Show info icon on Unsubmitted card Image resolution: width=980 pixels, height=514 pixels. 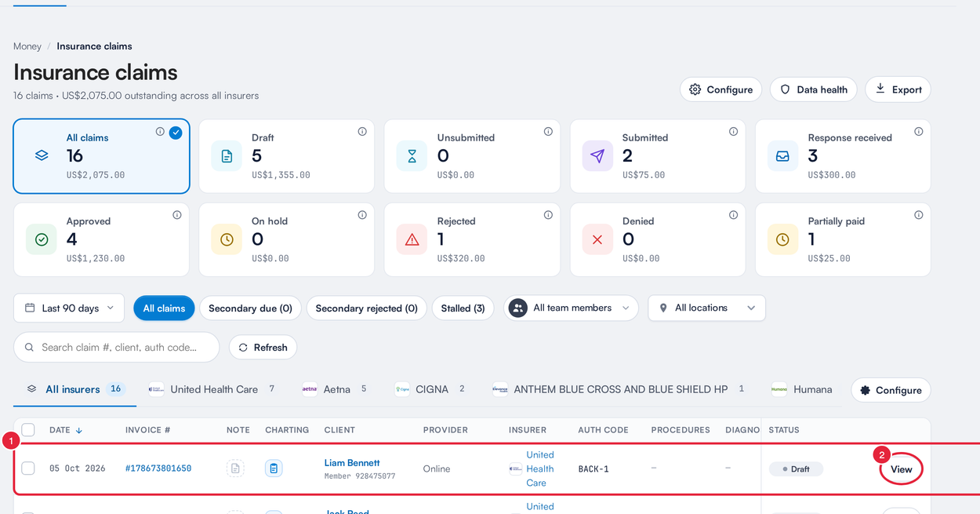(x=548, y=132)
